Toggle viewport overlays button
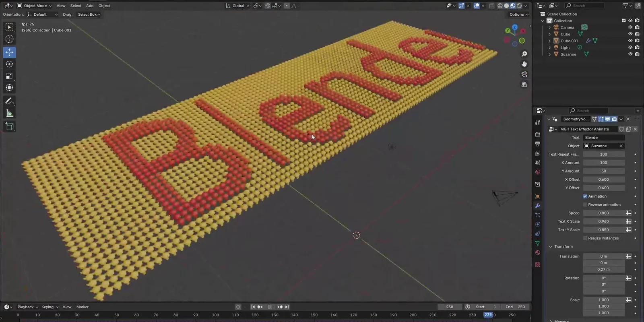644x322 pixels. pos(477,6)
